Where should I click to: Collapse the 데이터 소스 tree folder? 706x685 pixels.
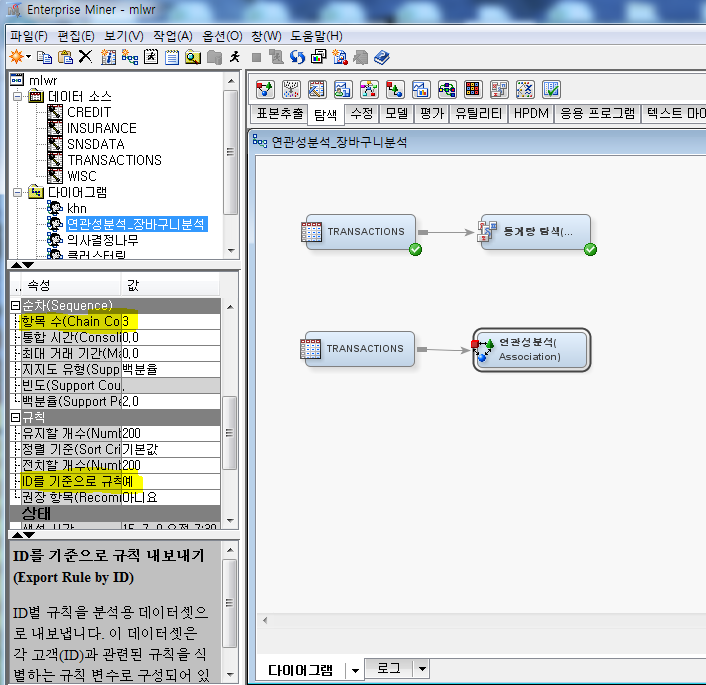(17, 96)
